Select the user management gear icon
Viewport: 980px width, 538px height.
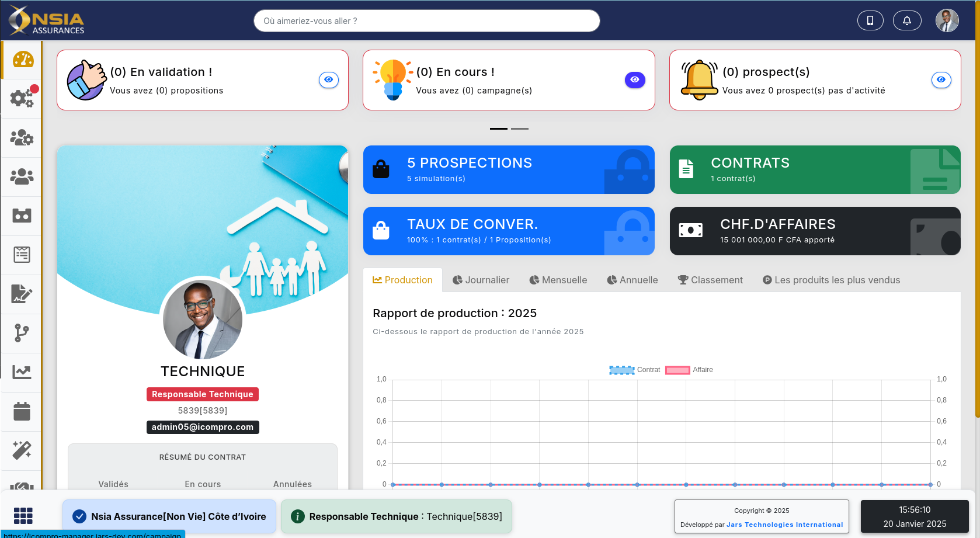tap(22, 137)
